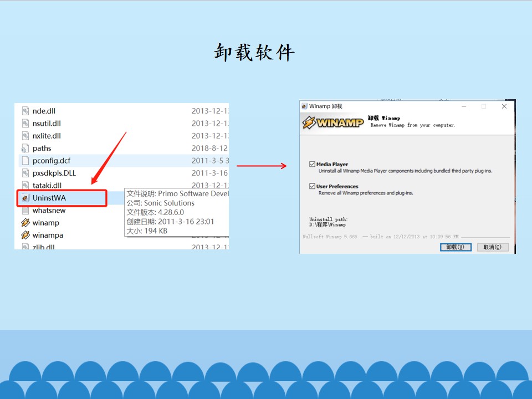This screenshot has width=532, height=399.
Task: Select the pxsdkpls.DLL file entry
Action: pos(54,173)
